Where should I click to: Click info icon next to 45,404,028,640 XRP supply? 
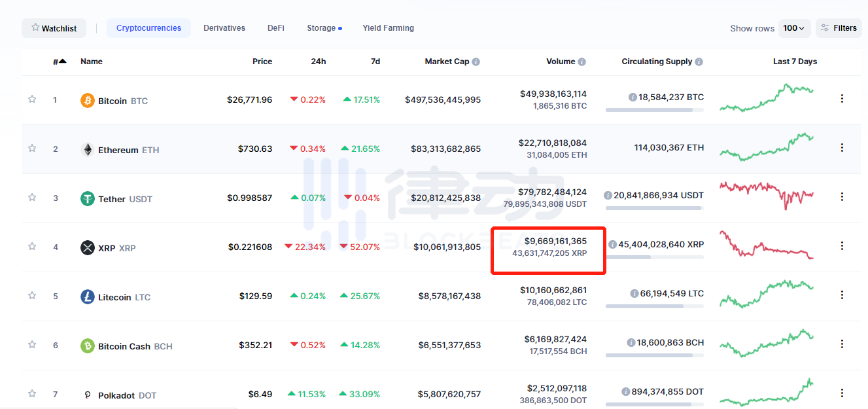pyautogui.click(x=612, y=244)
